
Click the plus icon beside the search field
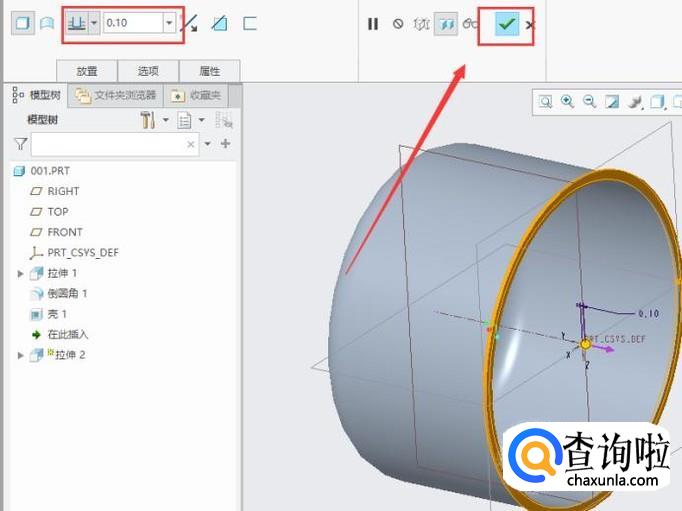[x=225, y=144]
